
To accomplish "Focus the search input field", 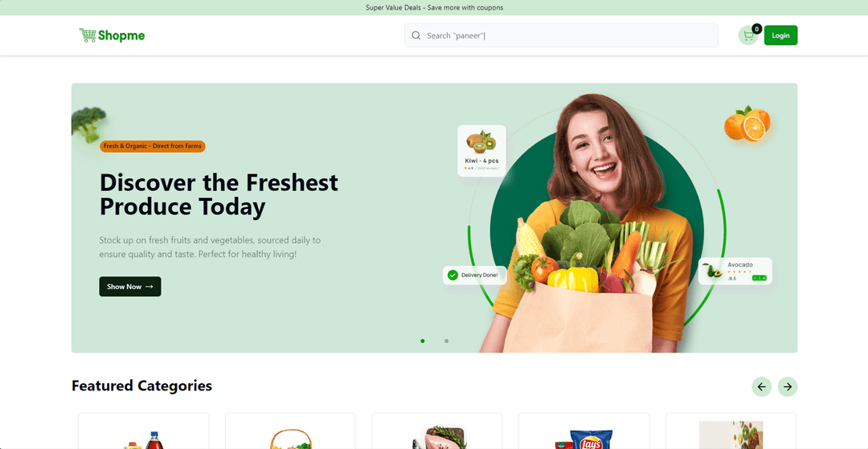I will pyautogui.click(x=561, y=35).
